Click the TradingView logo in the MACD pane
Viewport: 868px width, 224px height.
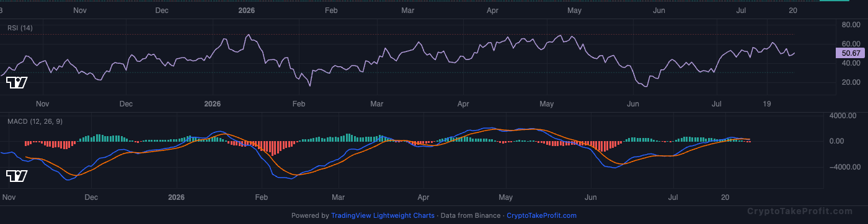(x=17, y=176)
